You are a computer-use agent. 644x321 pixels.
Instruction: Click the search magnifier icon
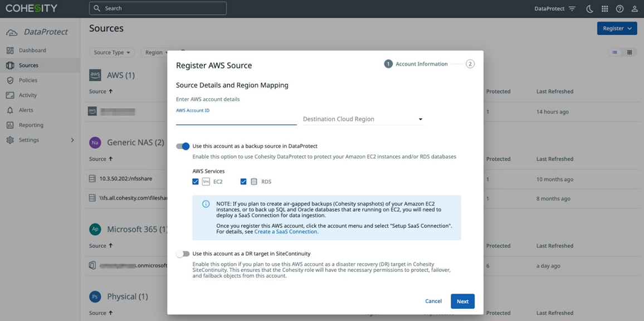[96, 8]
